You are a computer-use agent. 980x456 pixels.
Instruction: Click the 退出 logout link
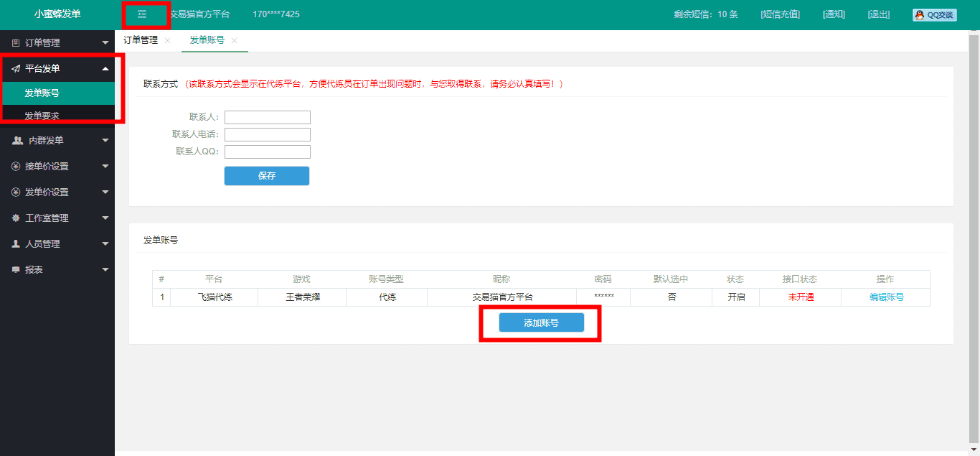(878, 15)
